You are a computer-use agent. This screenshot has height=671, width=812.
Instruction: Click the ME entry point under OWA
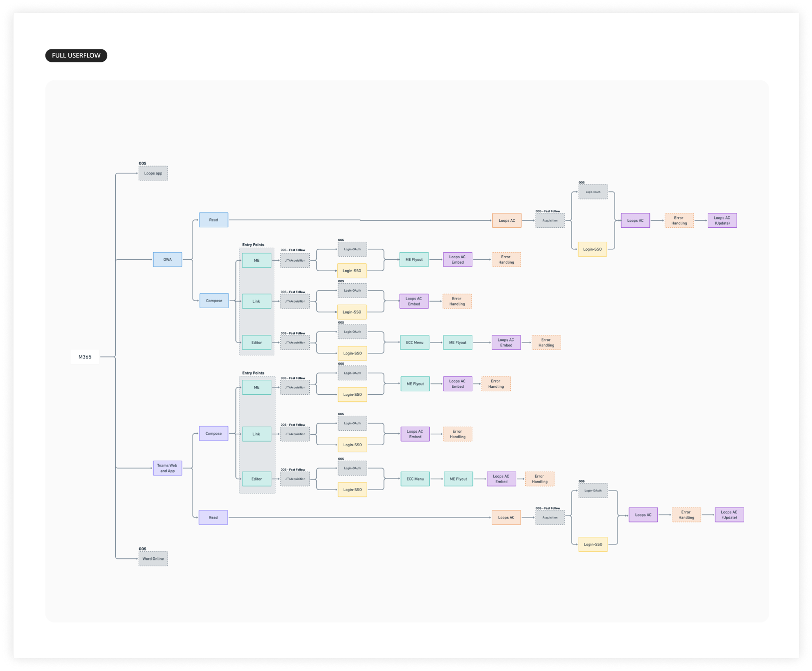256,259
